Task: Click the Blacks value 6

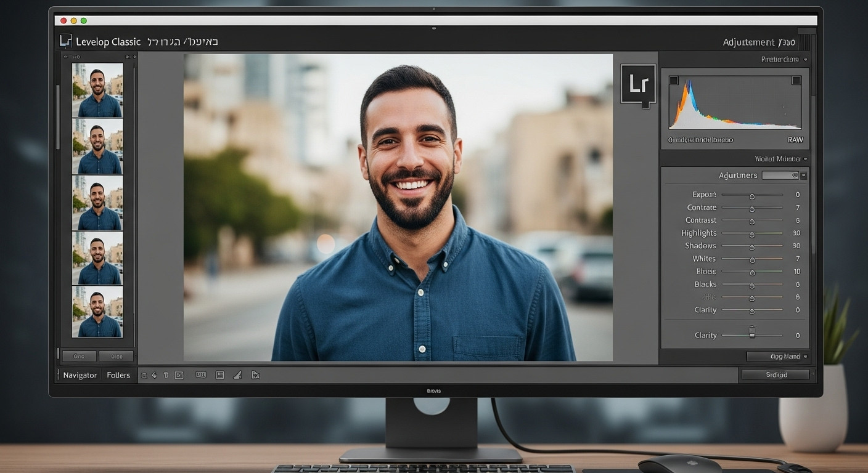Action: click(798, 285)
